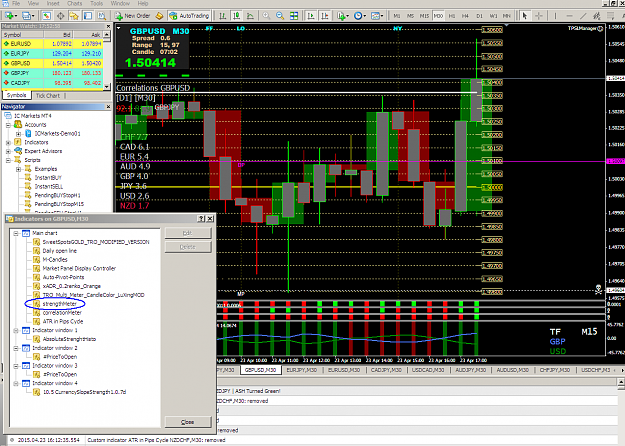
Task: Select the M30 timeframe
Action: 438,16
